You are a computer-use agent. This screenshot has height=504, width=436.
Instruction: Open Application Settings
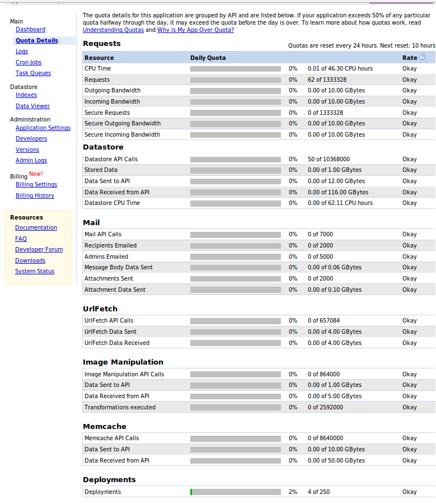[43, 128]
